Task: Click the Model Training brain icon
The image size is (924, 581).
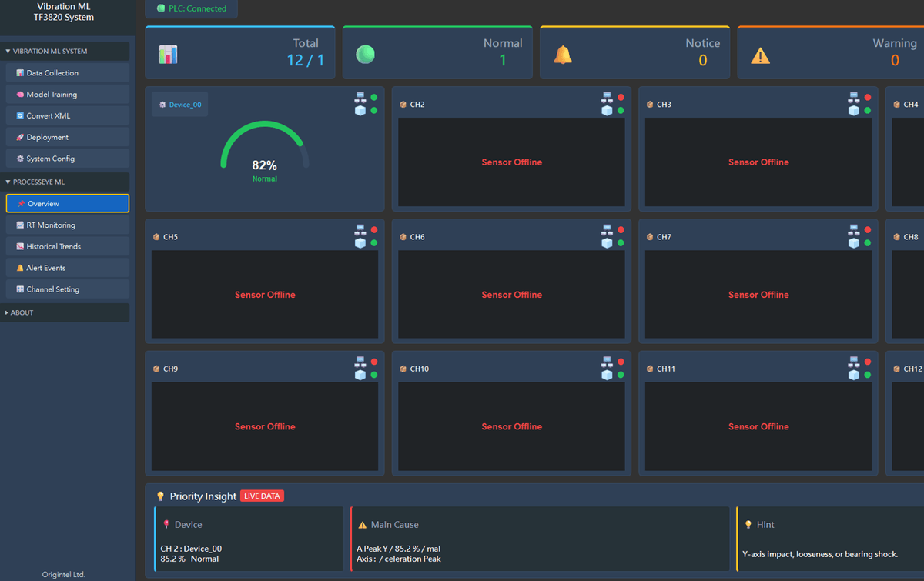Action: point(20,95)
